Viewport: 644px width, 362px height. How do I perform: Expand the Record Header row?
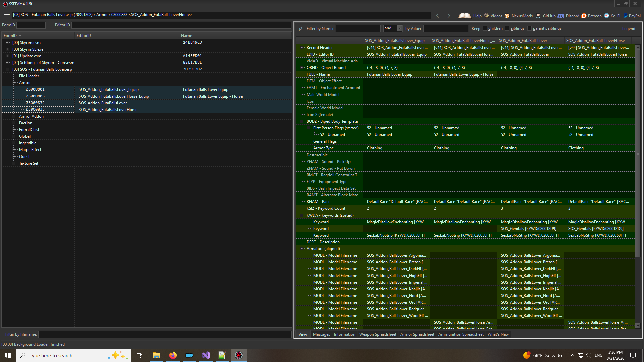coord(302,48)
